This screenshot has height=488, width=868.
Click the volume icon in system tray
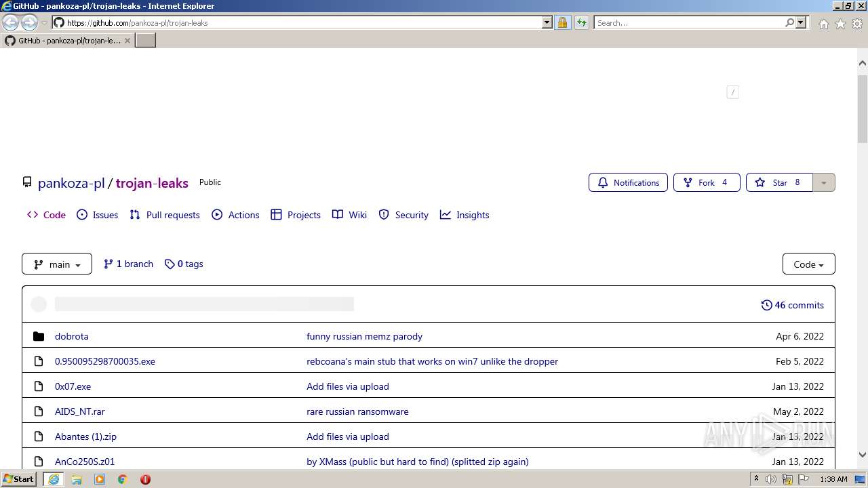point(771,479)
